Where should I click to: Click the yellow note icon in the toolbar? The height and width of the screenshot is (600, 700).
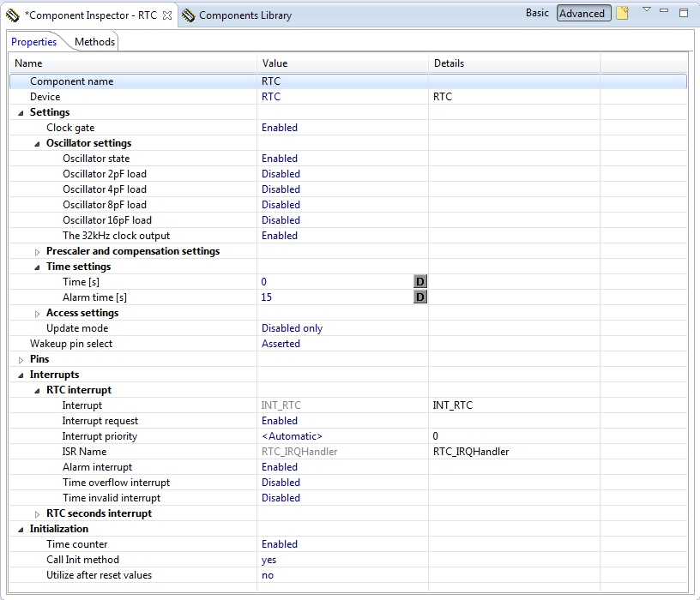622,13
